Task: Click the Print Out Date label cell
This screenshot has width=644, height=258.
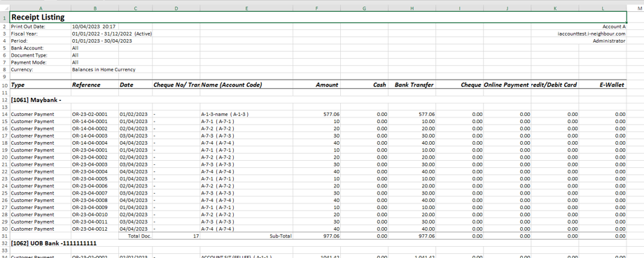Action: tap(41, 27)
